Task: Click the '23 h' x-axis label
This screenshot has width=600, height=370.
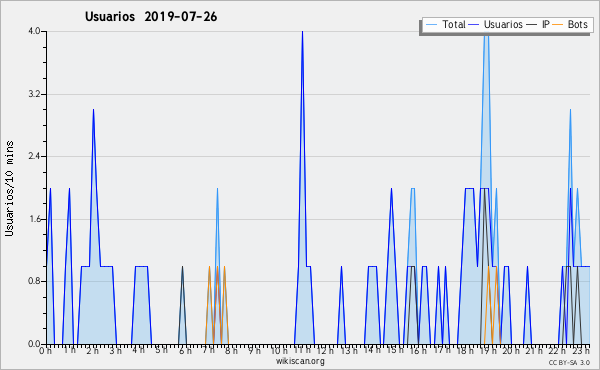Action: tap(580, 350)
